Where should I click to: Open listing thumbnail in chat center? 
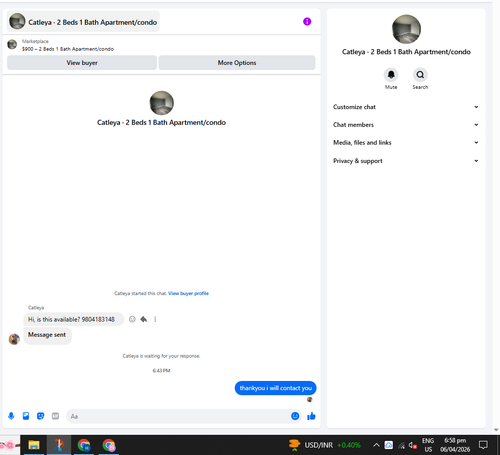[x=162, y=103]
